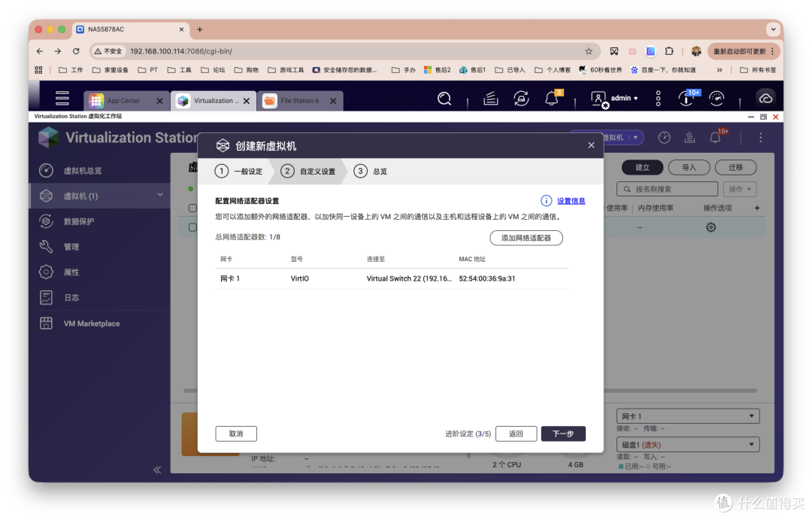Switch to the Virtualization Station tab
This screenshot has height=520, width=812.
click(x=212, y=101)
